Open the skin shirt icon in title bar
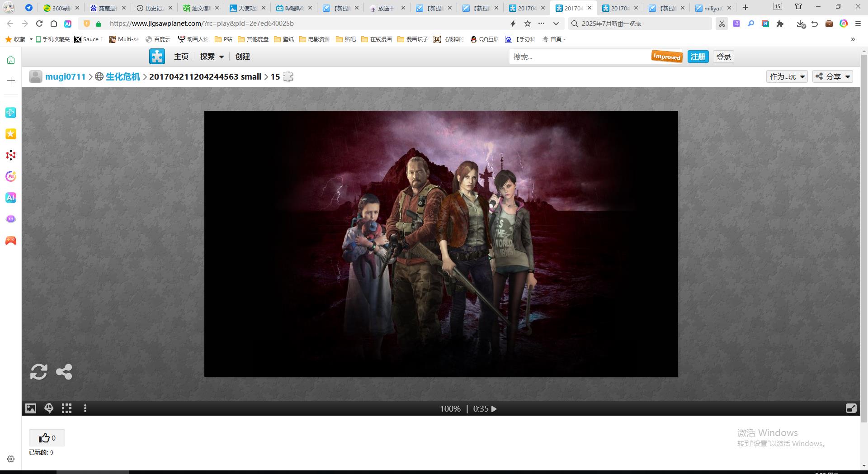The height and width of the screenshot is (474, 868). click(x=798, y=7)
